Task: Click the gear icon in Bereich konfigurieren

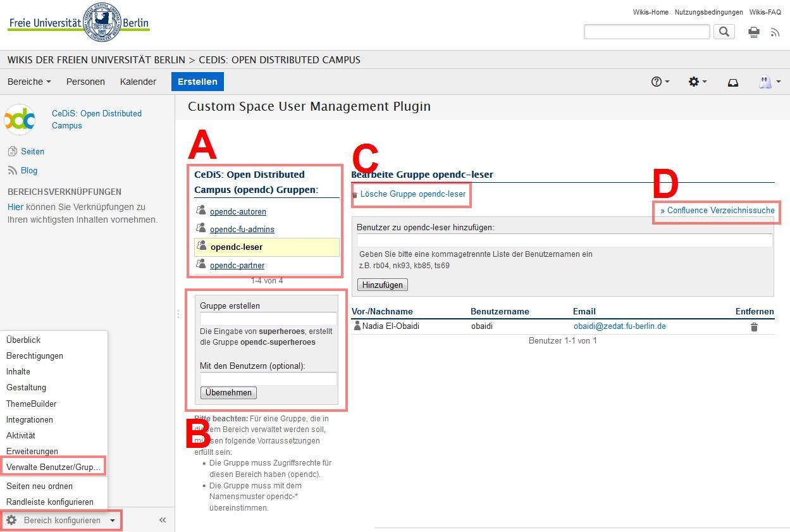Action: tap(11, 520)
